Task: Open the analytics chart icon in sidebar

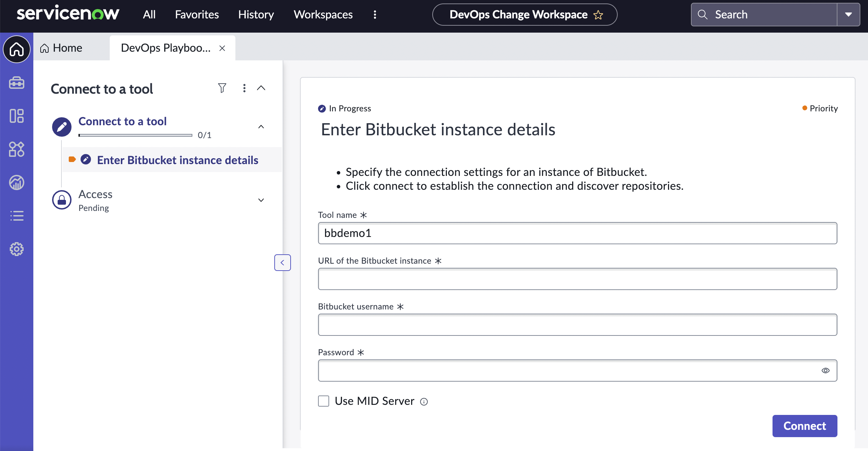Action: (x=17, y=182)
